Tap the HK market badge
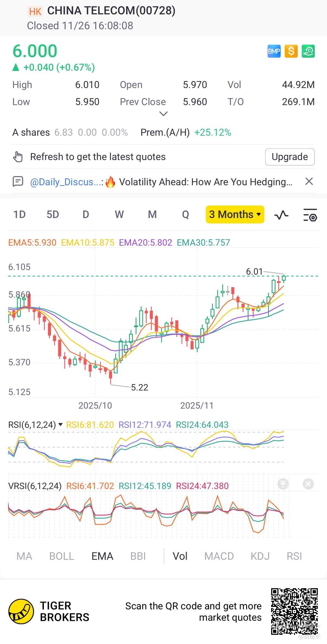 coord(35,12)
